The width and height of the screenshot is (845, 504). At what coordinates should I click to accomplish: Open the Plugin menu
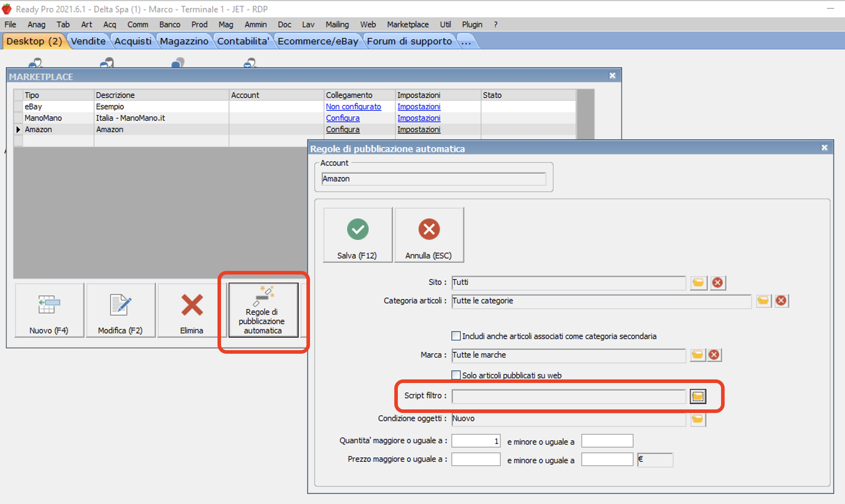pyautogui.click(x=472, y=24)
